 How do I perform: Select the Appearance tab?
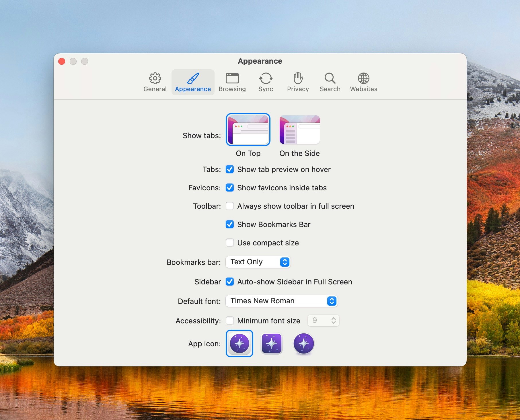coord(193,82)
